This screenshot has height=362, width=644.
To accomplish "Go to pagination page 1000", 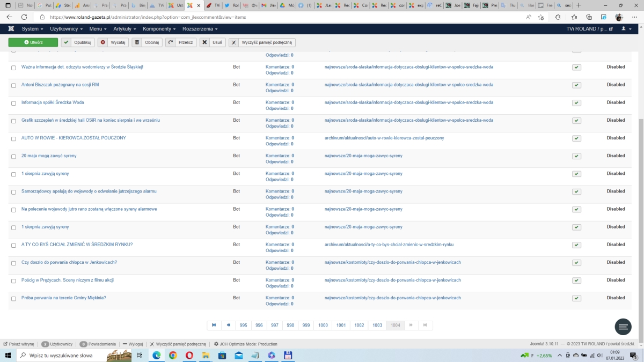I will tap(323, 325).
